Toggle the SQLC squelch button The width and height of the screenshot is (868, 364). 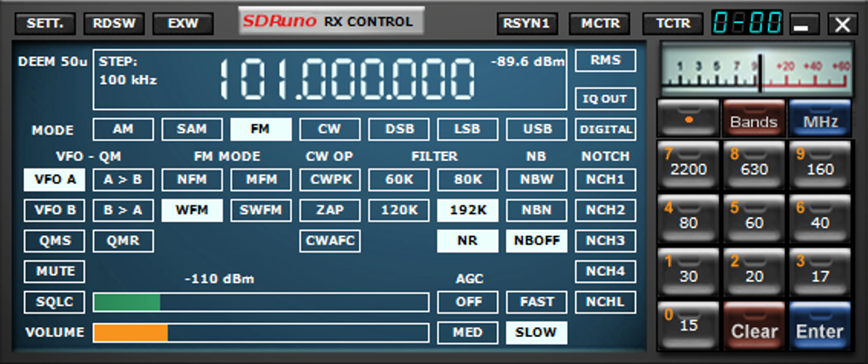click(54, 302)
